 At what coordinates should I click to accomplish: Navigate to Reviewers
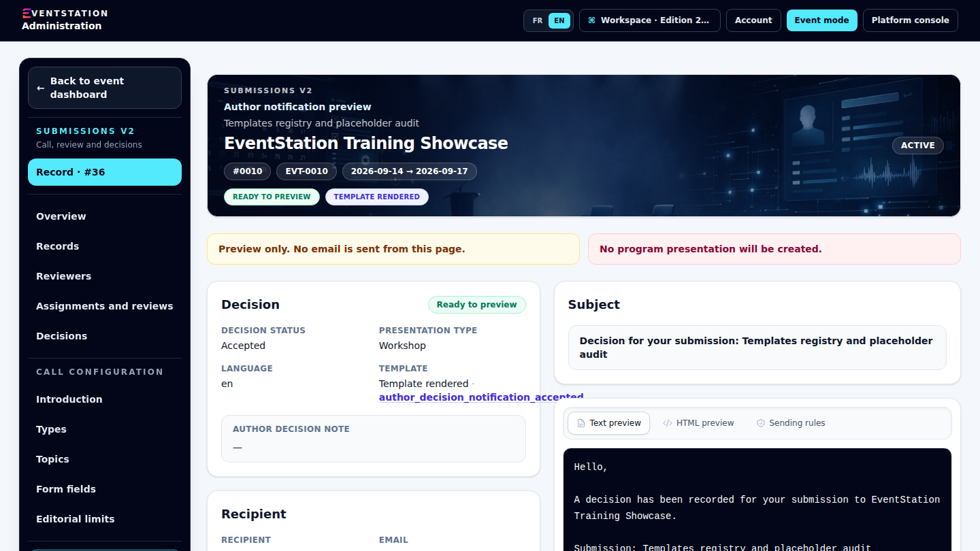(105, 276)
